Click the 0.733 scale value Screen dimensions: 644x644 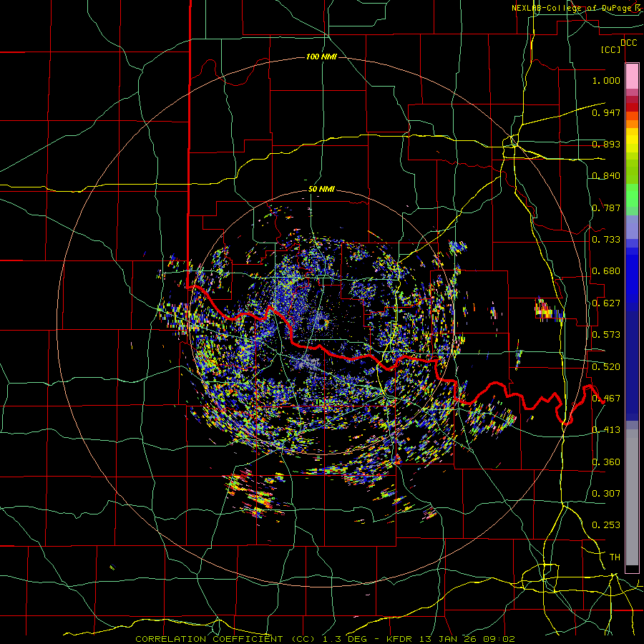pos(606,240)
